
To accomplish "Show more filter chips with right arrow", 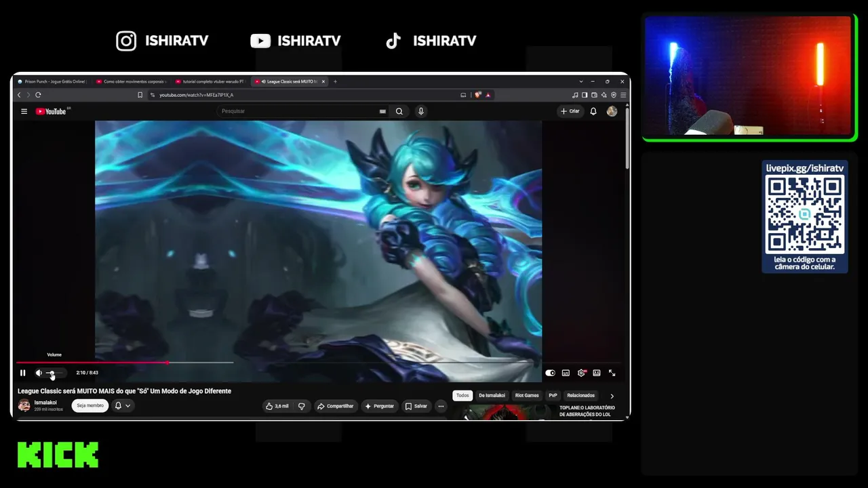I will 612,396.
